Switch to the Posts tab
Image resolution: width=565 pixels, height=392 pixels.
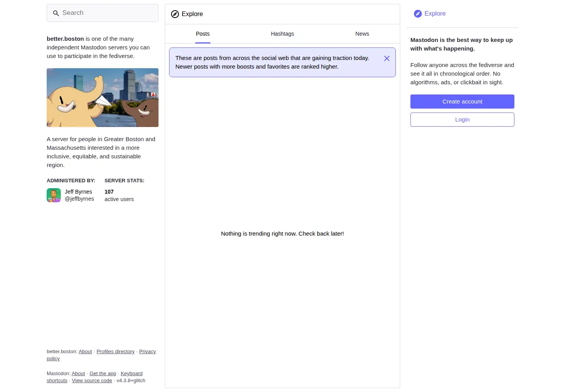tap(203, 34)
